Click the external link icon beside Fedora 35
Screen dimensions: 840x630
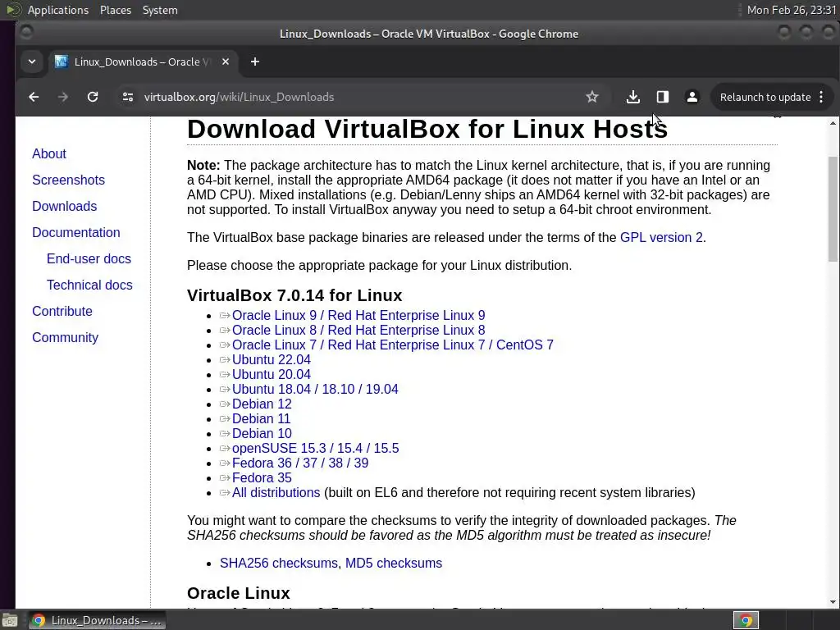[x=225, y=478]
